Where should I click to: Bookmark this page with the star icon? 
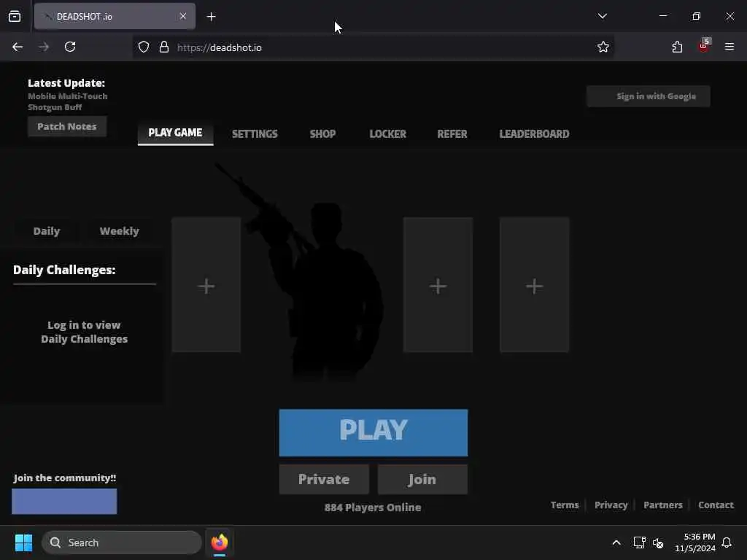[603, 47]
